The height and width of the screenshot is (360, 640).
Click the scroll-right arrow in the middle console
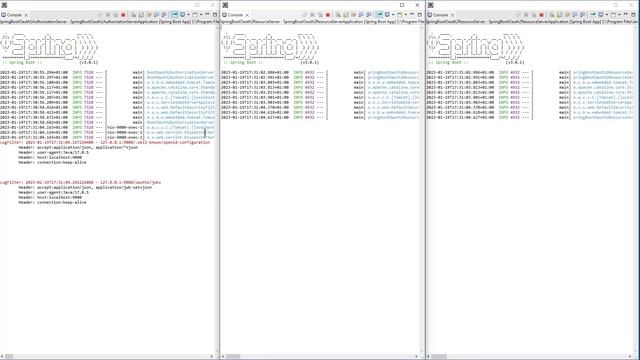(x=416, y=356)
